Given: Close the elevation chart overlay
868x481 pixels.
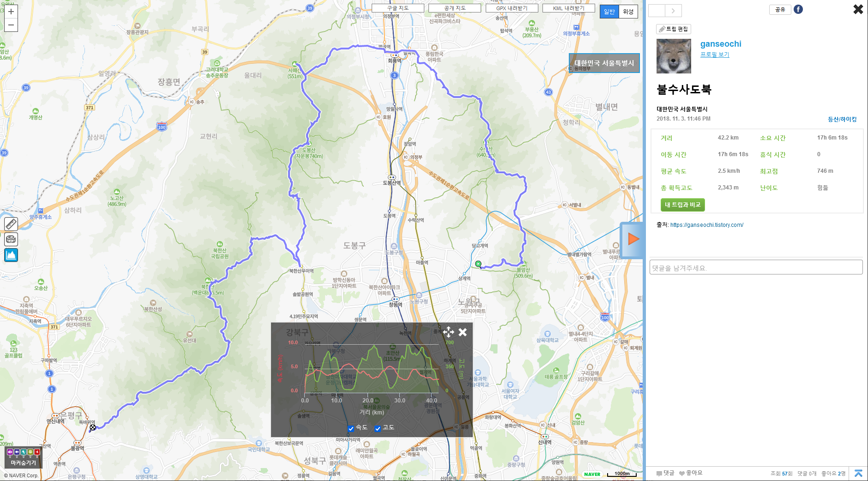Looking at the screenshot, I should click(x=463, y=332).
